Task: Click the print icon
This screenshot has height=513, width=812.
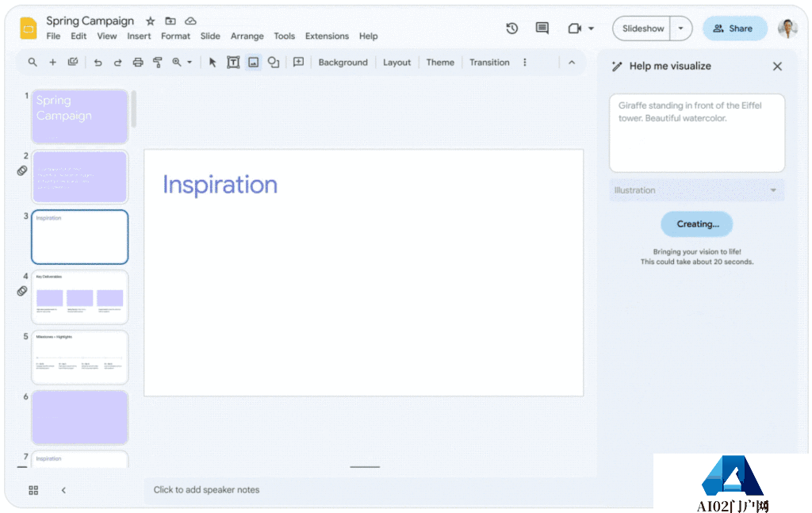Action: pyautogui.click(x=138, y=63)
